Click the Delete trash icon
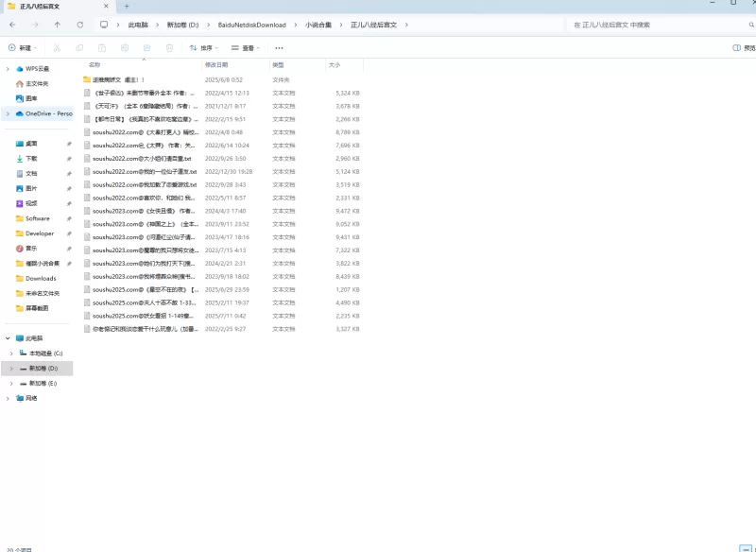The height and width of the screenshot is (552, 756). click(x=169, y=47)
